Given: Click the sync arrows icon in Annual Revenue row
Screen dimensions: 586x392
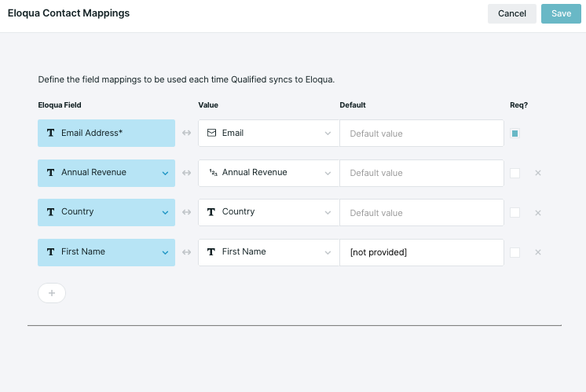Looking at the screenshot, I should tap(186, 173).
